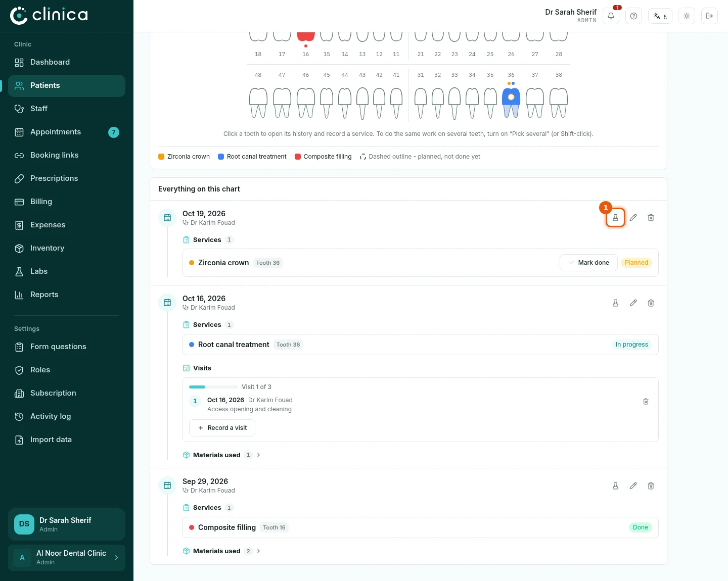Navigate to Inventory
728x581 pixels.
click(67, 249)
